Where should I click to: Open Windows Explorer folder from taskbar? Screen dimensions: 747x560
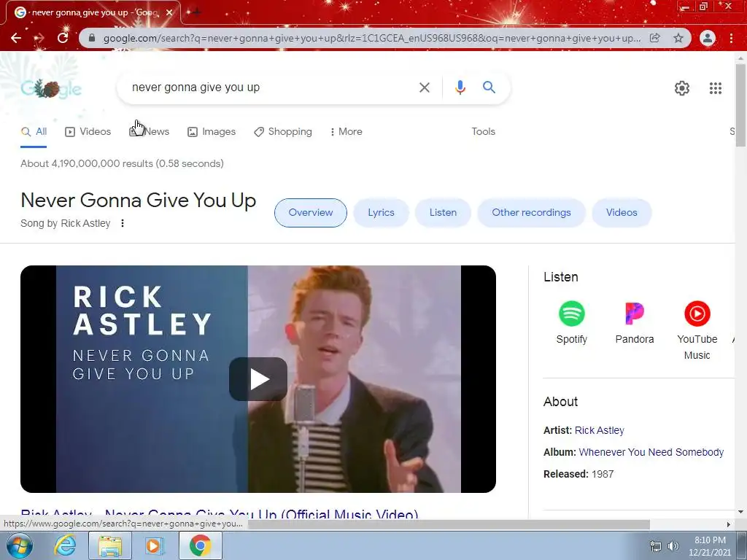click(x=110, y=545)
